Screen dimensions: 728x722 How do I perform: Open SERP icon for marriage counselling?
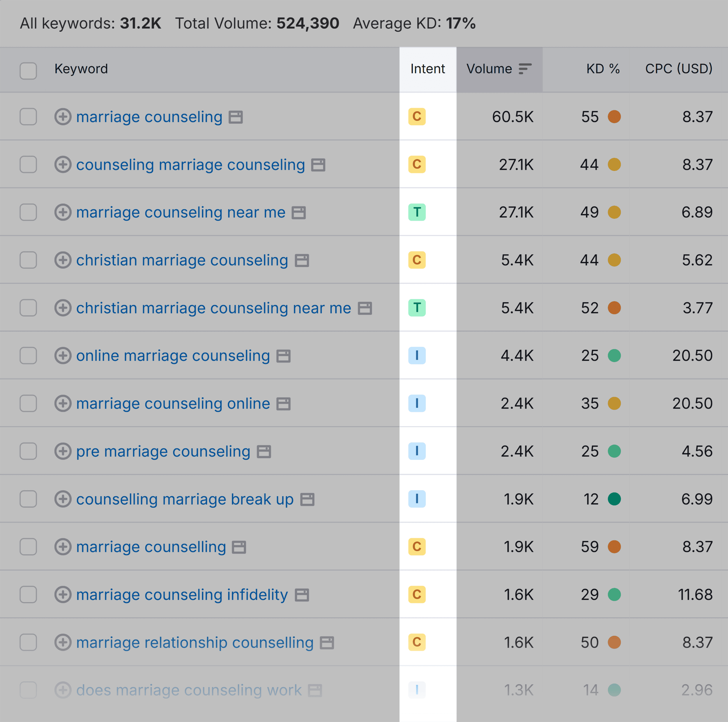239,547
